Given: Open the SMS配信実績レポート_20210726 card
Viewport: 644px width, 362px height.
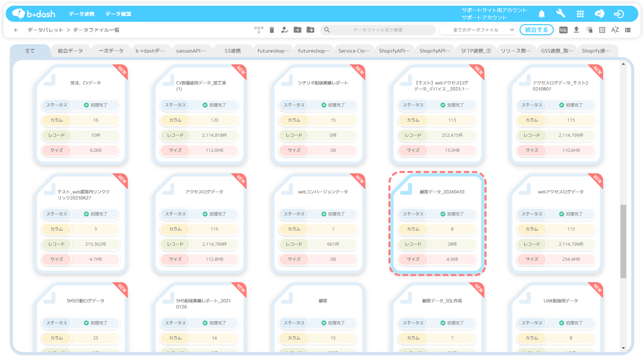Looking at the screenshot, I should click(200, 317).
